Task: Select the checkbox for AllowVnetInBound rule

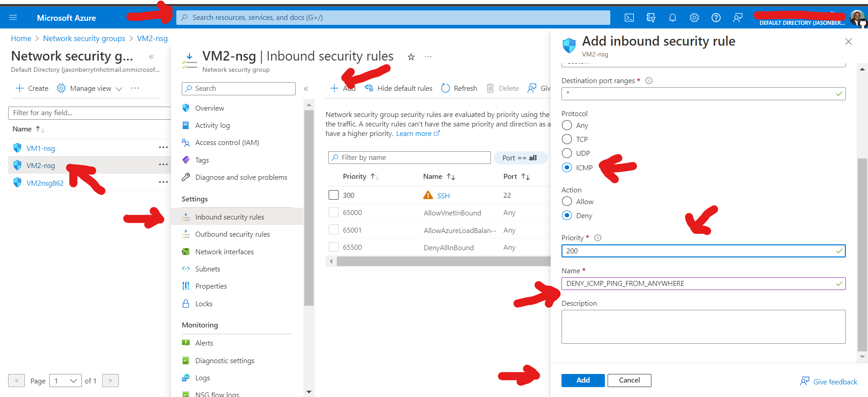Action: coord(334,212)
